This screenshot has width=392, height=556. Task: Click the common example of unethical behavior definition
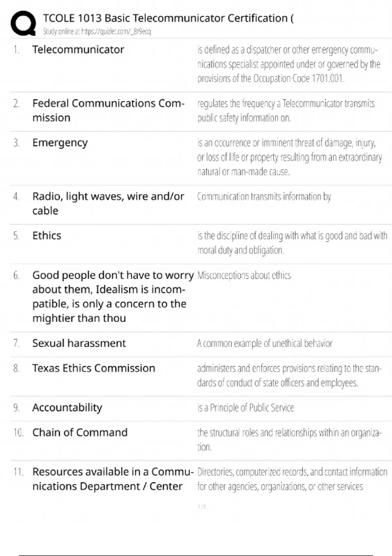pyautogui.click(x=265, y=343)
